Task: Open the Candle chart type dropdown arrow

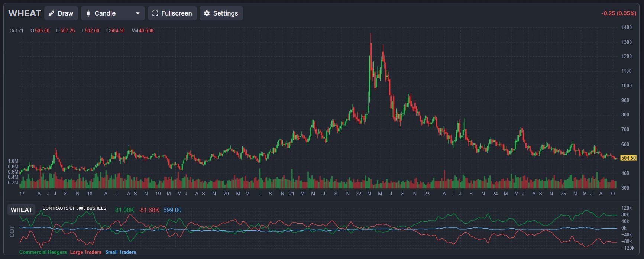Action: coord(137,13)
